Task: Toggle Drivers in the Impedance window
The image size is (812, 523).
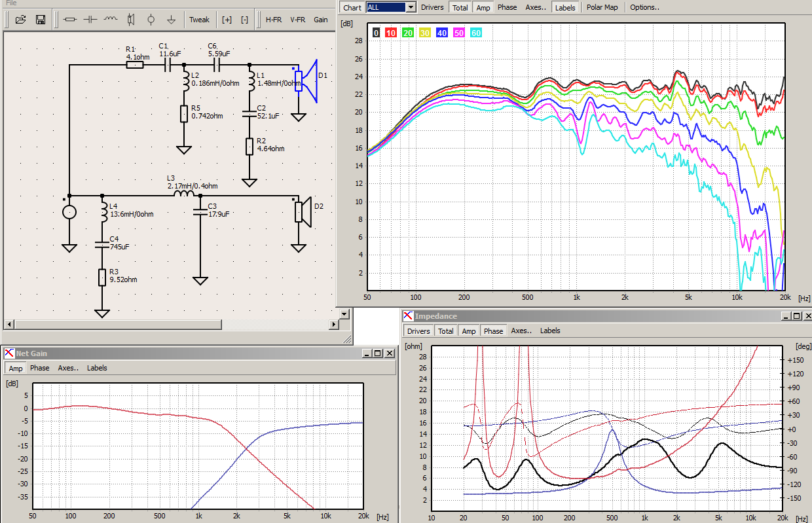Action: 419,331
